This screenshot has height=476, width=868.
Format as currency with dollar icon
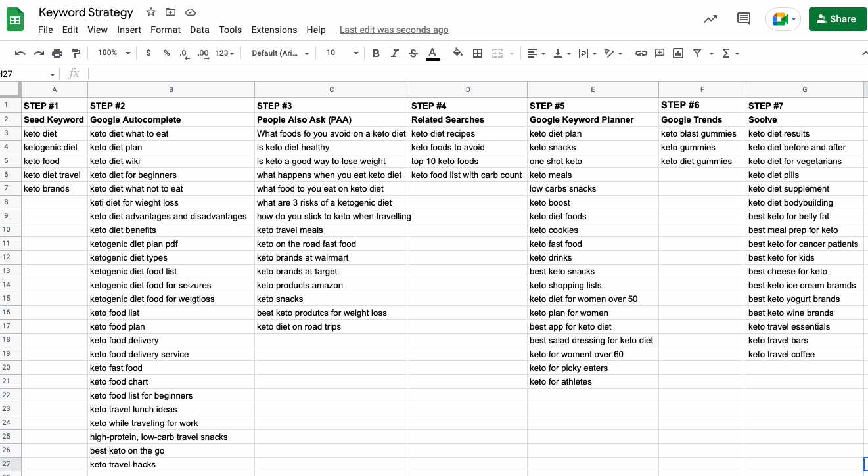tap(148, 53)
